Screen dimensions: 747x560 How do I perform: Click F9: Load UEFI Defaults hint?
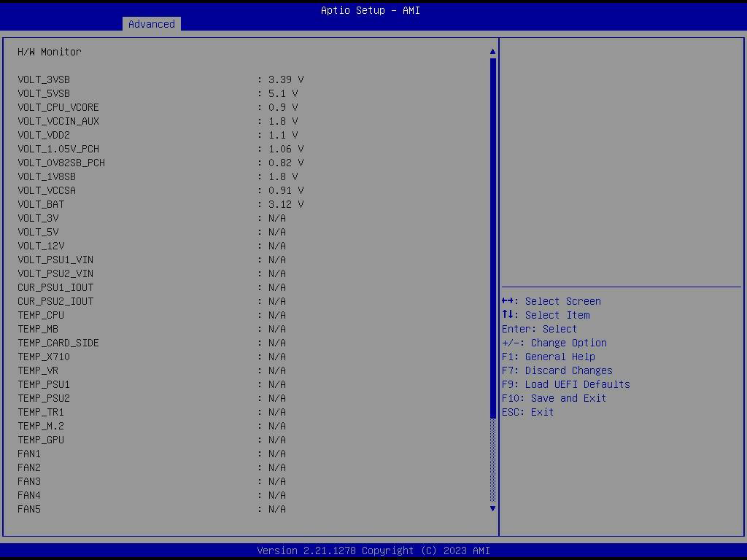565,384
